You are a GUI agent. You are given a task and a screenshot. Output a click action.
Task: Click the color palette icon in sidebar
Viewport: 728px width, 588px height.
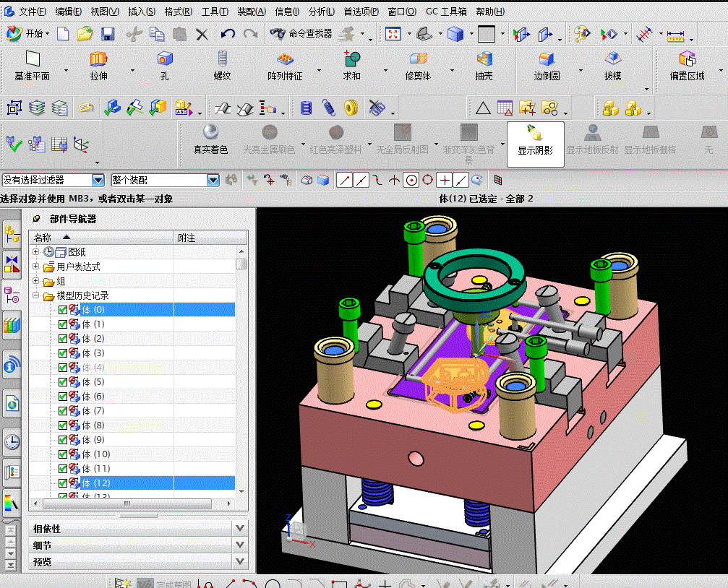(12, 503)
